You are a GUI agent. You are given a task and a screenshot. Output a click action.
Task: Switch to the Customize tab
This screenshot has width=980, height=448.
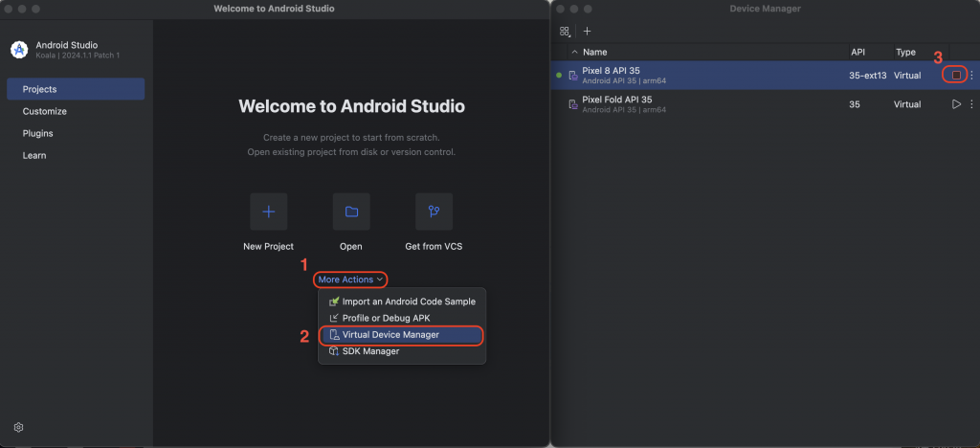76,111
